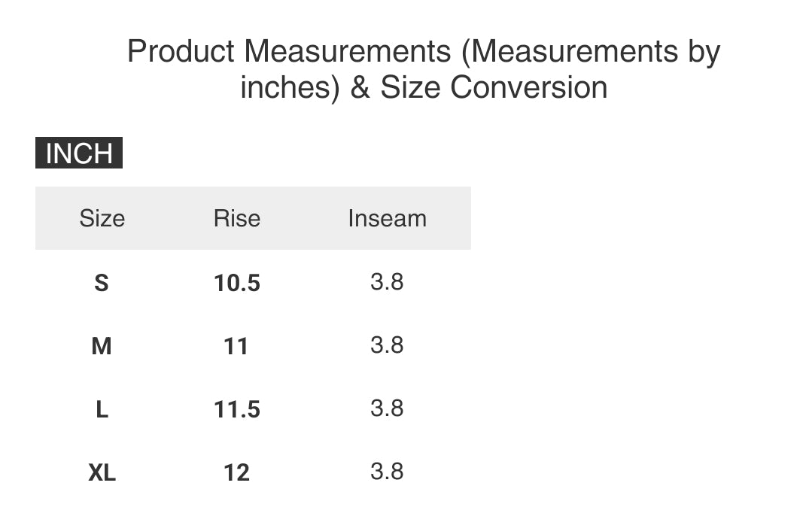The height and width of the screenshot is (507, 812).
Task: Click the Size column header
Action: coord(102,218)
